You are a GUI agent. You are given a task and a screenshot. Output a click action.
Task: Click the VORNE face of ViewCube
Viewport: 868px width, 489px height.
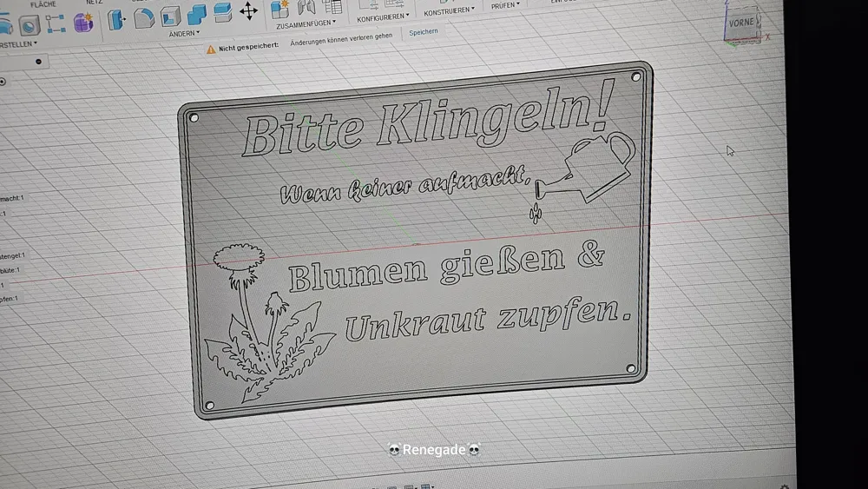[741, 23]
